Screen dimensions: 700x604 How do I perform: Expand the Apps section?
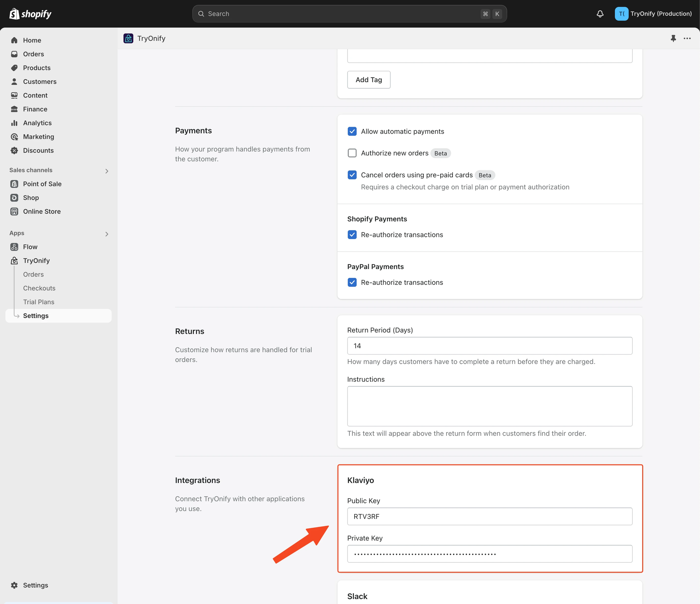tap(107, 234)
